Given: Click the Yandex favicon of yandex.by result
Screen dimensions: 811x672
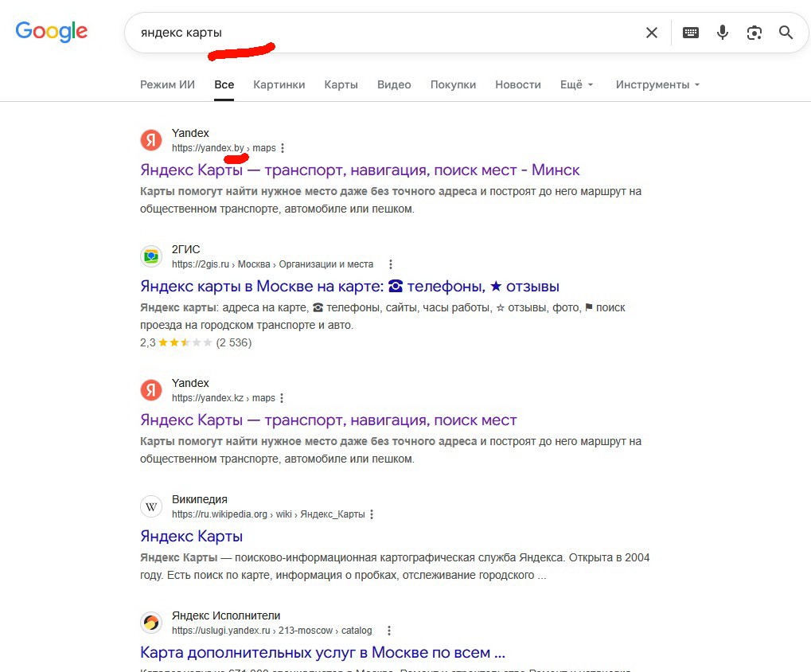Looking at the screenshot, I should [x=151, y=140].
